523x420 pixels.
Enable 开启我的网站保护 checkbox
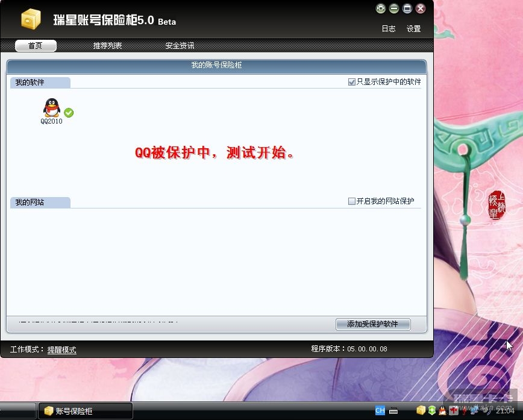click(351, 201)
